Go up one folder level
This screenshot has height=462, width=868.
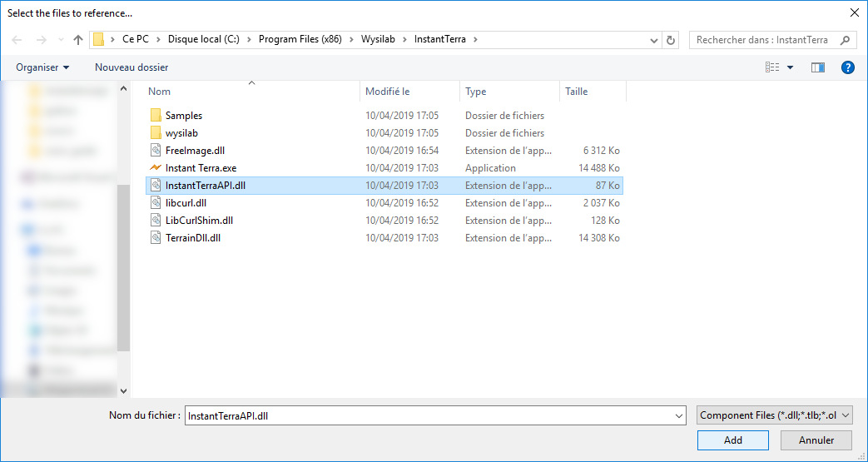78,40
